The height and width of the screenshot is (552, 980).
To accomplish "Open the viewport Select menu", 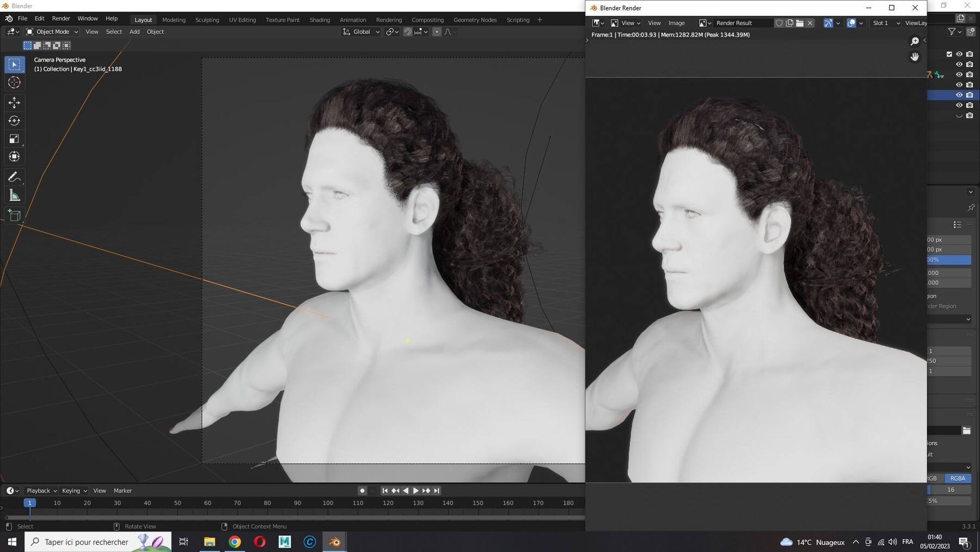I will tap(114, 32).
